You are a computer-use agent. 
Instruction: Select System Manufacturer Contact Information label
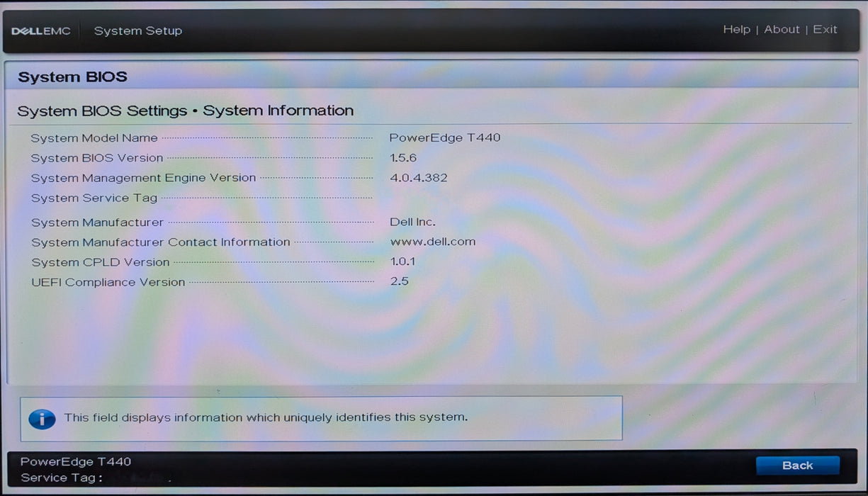(161, 242)
